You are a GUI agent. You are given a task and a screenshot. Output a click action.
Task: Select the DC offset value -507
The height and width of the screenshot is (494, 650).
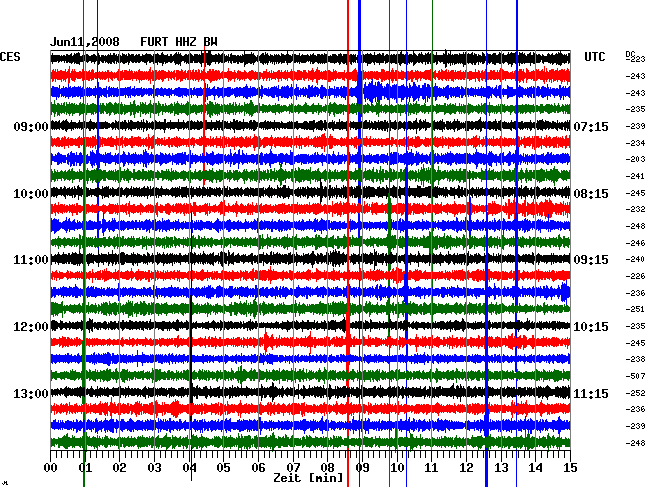[x=635, y=377]
